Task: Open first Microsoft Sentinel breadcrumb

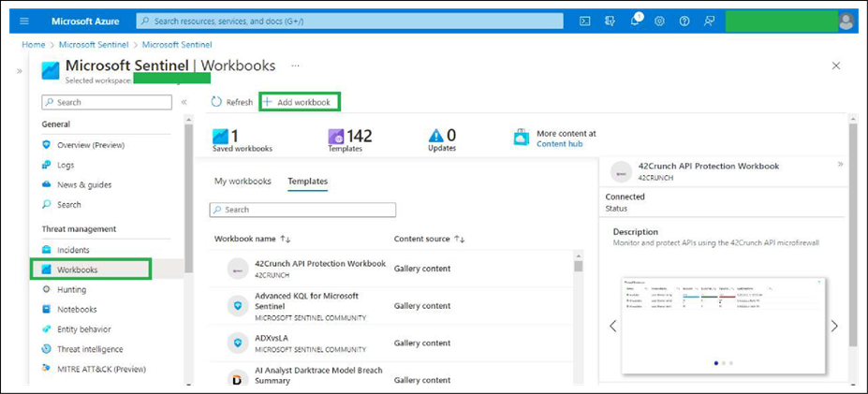Action: coord(94,45)
